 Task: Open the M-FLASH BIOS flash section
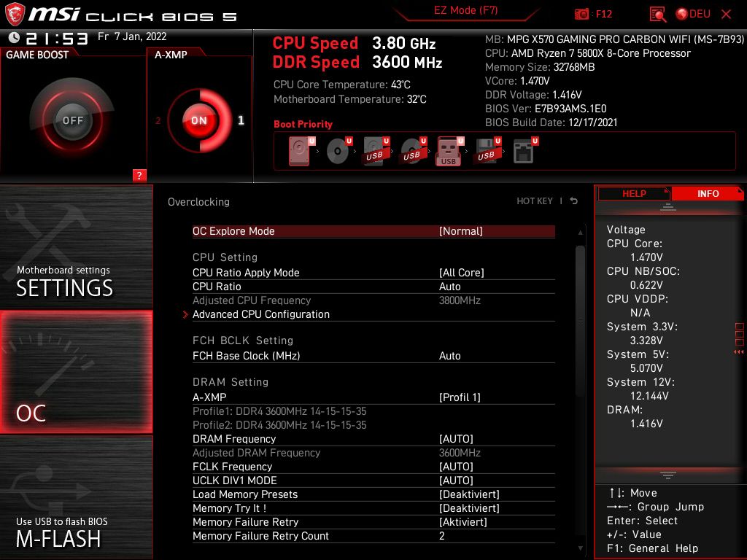76,497
